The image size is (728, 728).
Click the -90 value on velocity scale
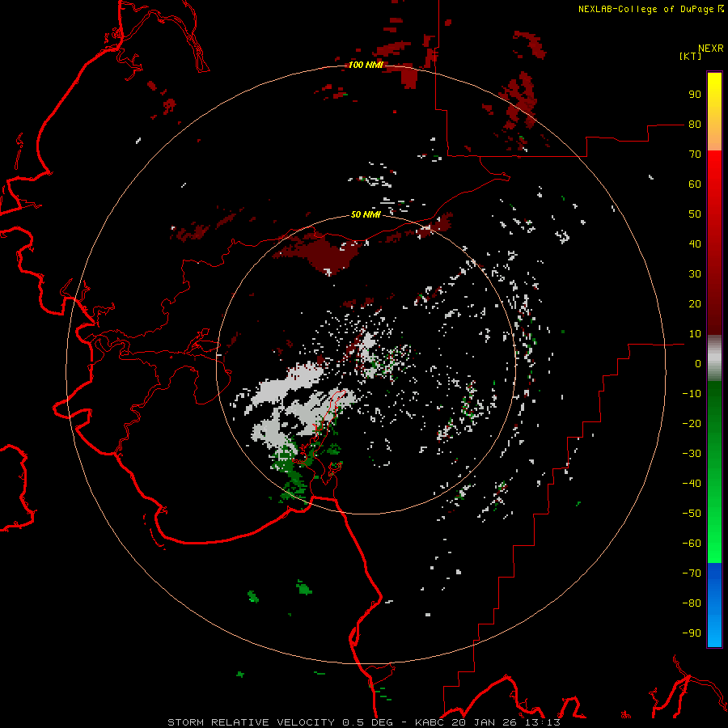(692, 633)
